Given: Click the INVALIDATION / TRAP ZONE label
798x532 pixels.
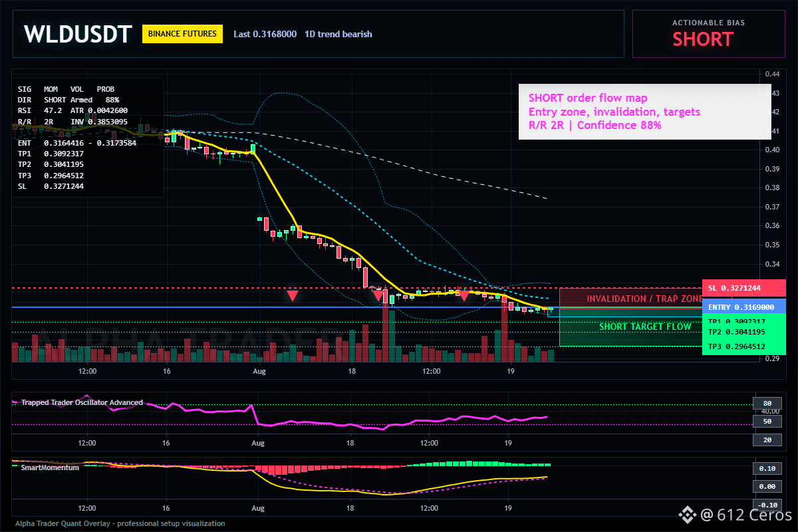Looking at the screenshot, I should [644, 299].
